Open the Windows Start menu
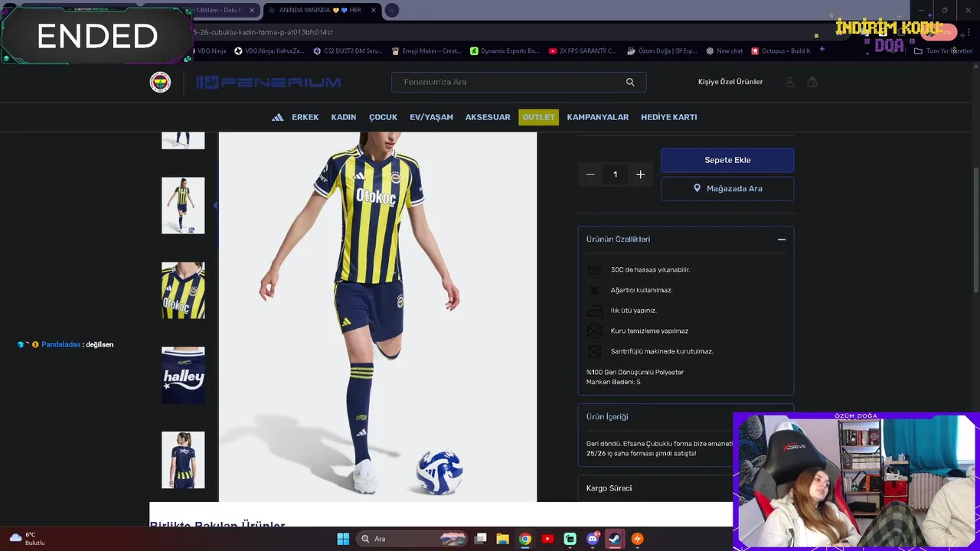 [343, 539]
